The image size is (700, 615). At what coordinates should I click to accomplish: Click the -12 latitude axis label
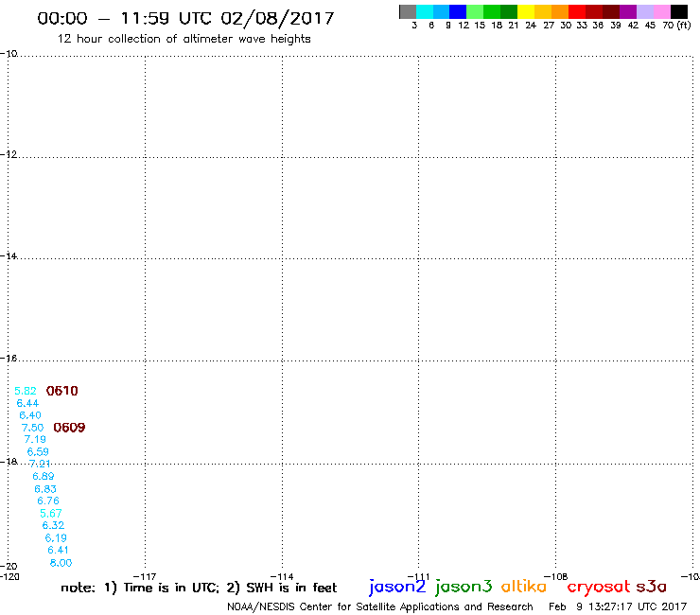pyautogui.click(x=9, y=154)
